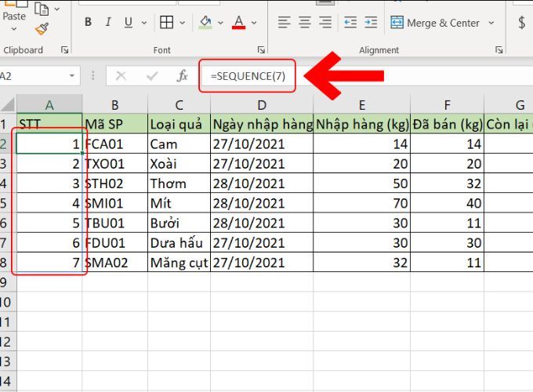Viewport: 533px width, 392px height.
Task: Select column A header
Action: tap(49, 105)
